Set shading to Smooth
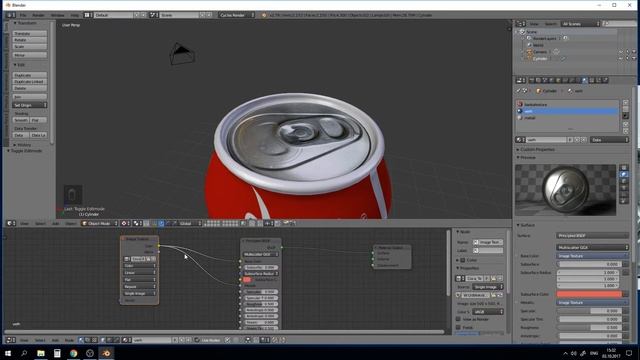 click(21, 120)
